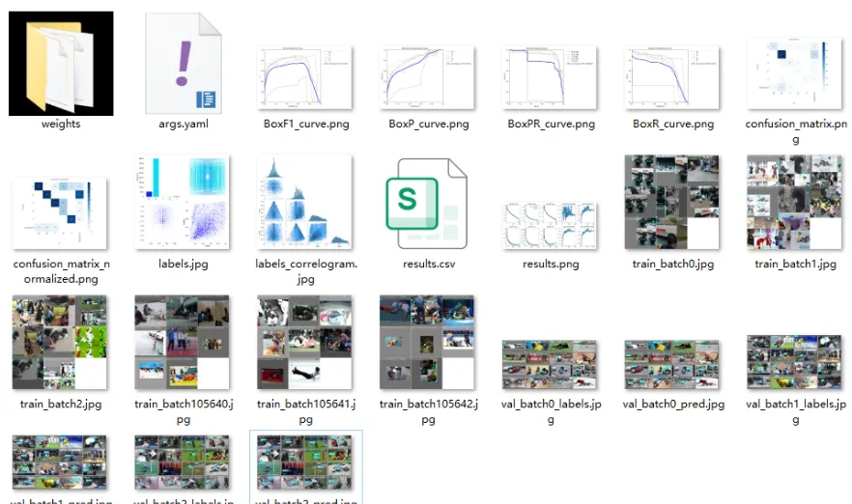The width and height of the screenshot is (852, 504).
Task: Click the "args.yaml" file name label
Action: click(x=184, y=124)
